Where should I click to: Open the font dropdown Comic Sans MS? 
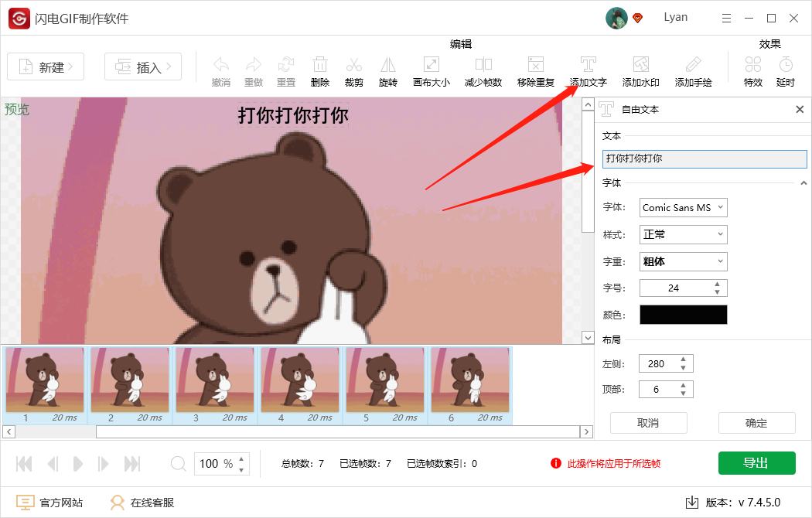683,207
